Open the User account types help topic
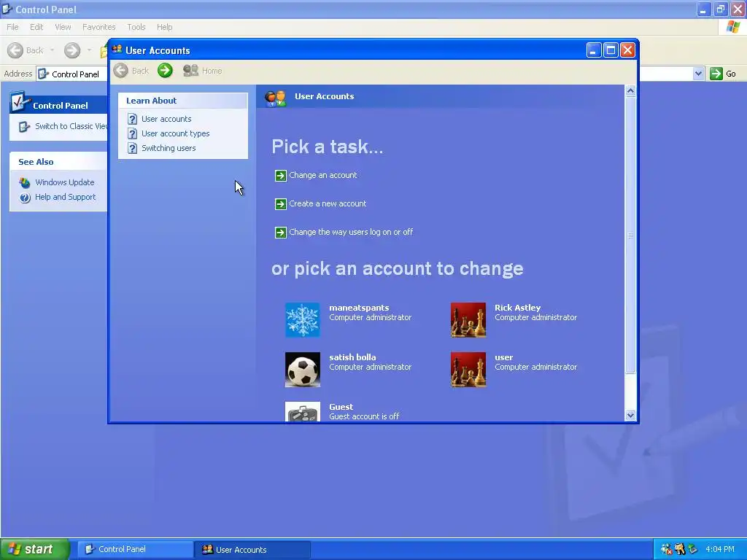Screen dimensions: 747x560 coord(175,134)
